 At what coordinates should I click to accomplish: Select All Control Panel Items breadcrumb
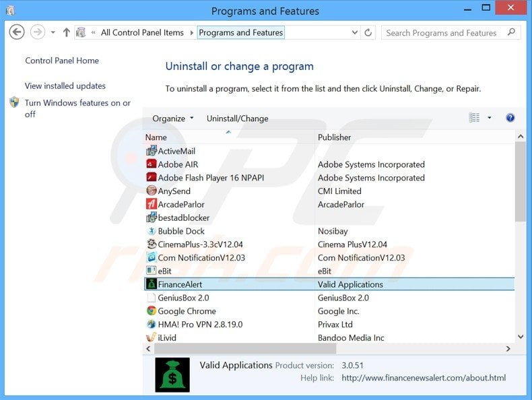tap(142, 32)
